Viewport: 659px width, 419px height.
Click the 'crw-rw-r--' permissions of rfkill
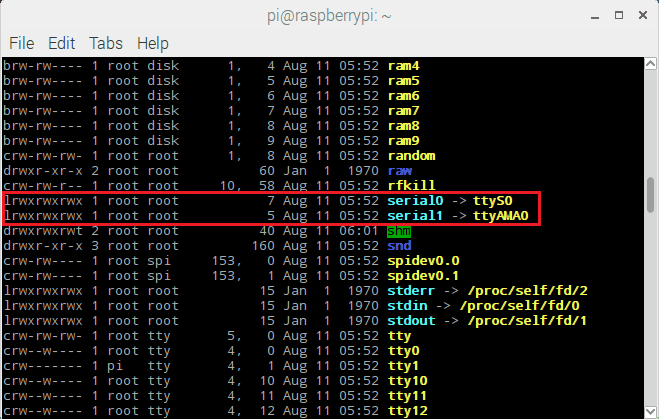[43, 186]
